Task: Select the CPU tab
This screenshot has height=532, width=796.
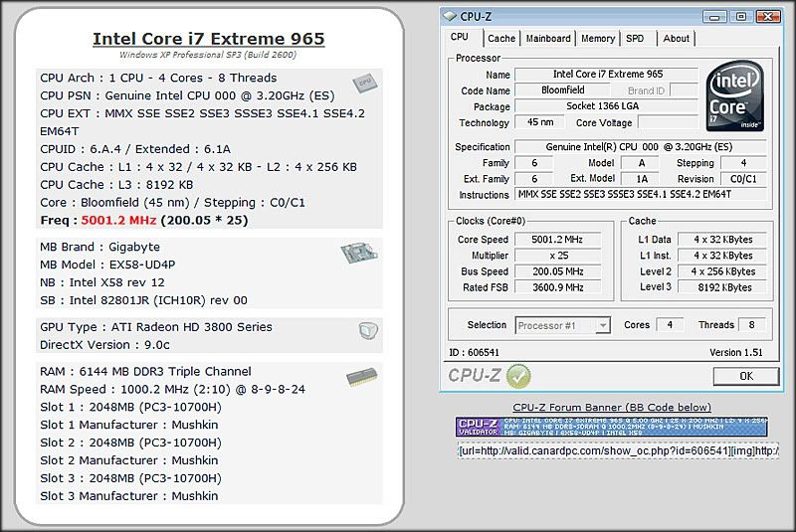Action: click(x=460, y=37)
